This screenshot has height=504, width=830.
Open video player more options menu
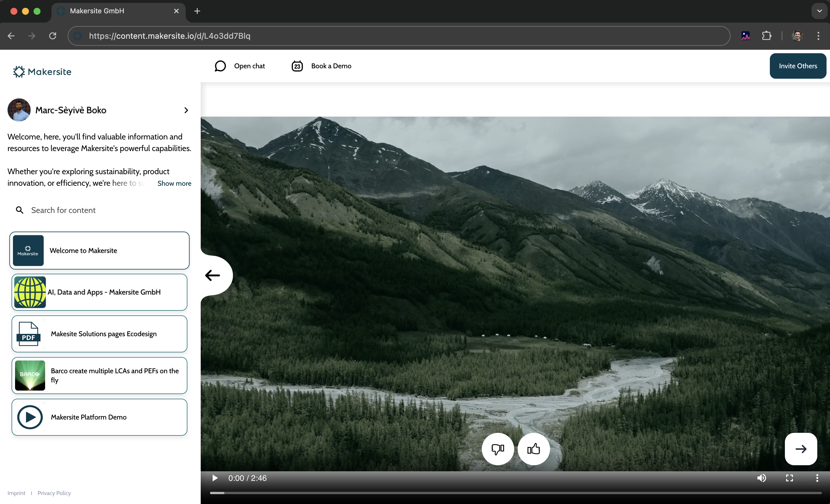click(817, 478)
